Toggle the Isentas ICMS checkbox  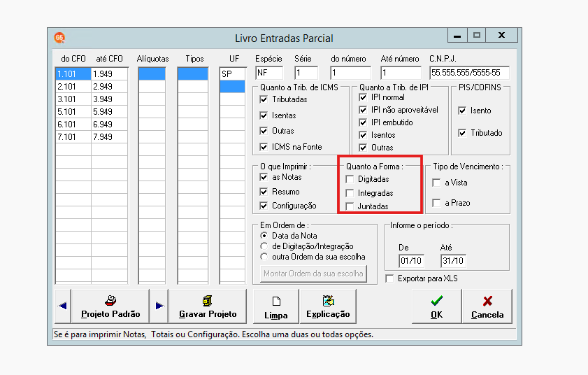pos(264,115)
